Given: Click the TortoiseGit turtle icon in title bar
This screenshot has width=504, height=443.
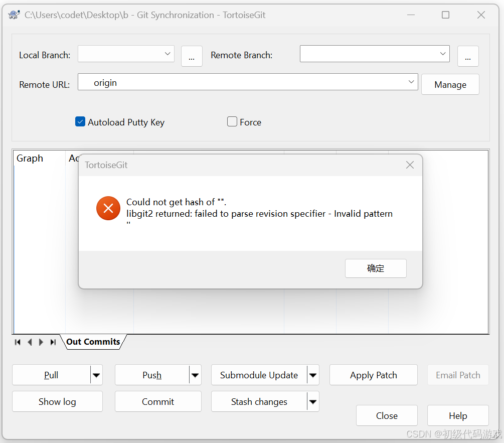Looking at the screenshot, I should click(14, 15).
